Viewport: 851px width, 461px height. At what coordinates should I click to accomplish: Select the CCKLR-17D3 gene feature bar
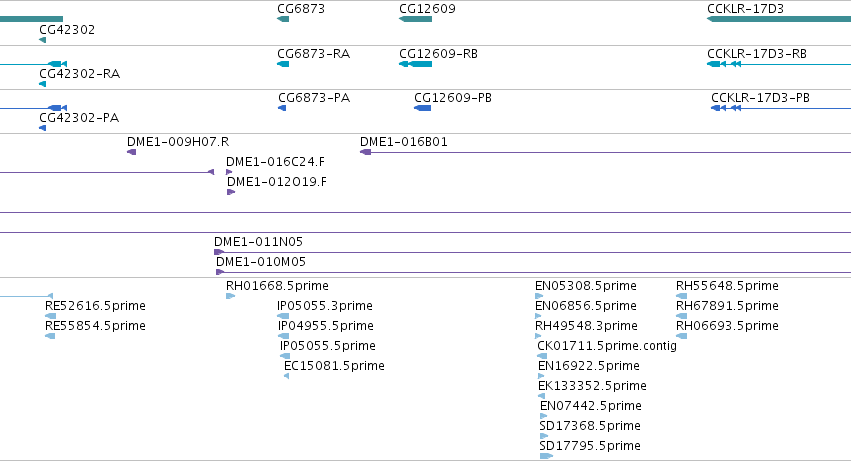[x=779, y=19]
